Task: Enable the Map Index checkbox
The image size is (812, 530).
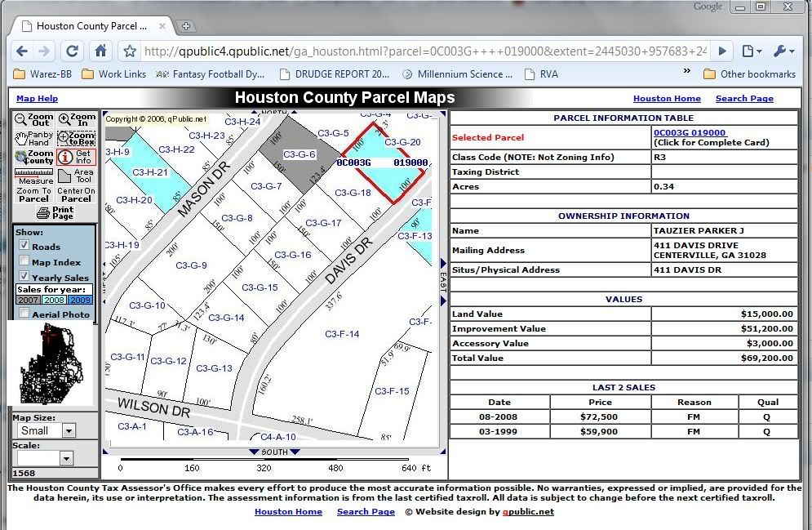Action: click(x=24, y=261)
